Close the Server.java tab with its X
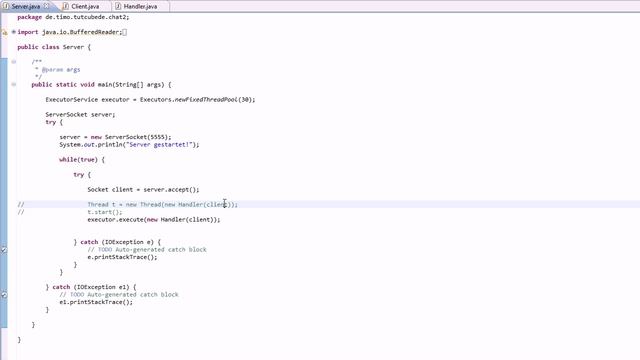Viewport: 640px width, 360px height. pos(46,6)
